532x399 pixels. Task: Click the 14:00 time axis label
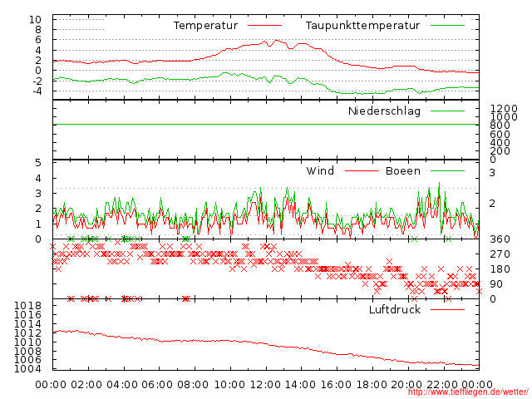[x=300, y=384]
